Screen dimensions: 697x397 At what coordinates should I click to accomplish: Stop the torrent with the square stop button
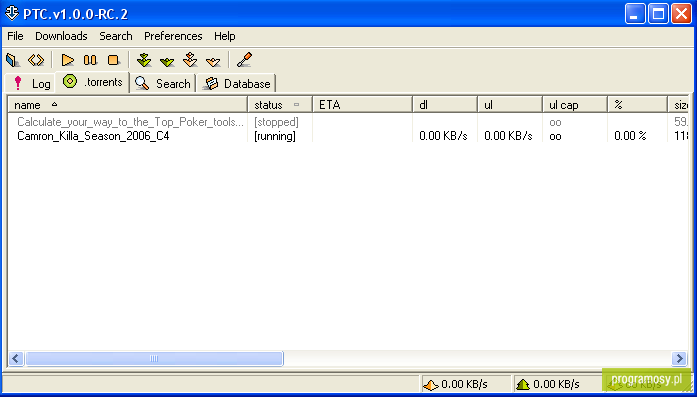click(113, 60)
